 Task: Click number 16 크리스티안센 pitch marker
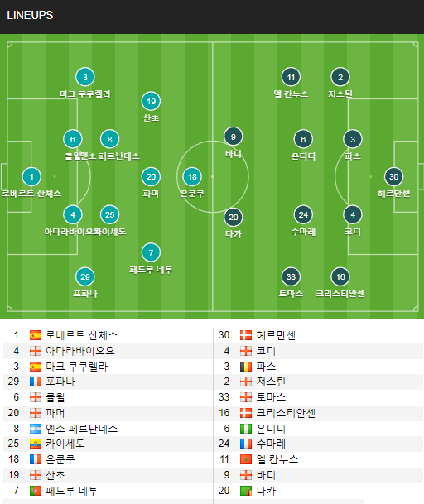pyautogui.click(x=340, y=276)
